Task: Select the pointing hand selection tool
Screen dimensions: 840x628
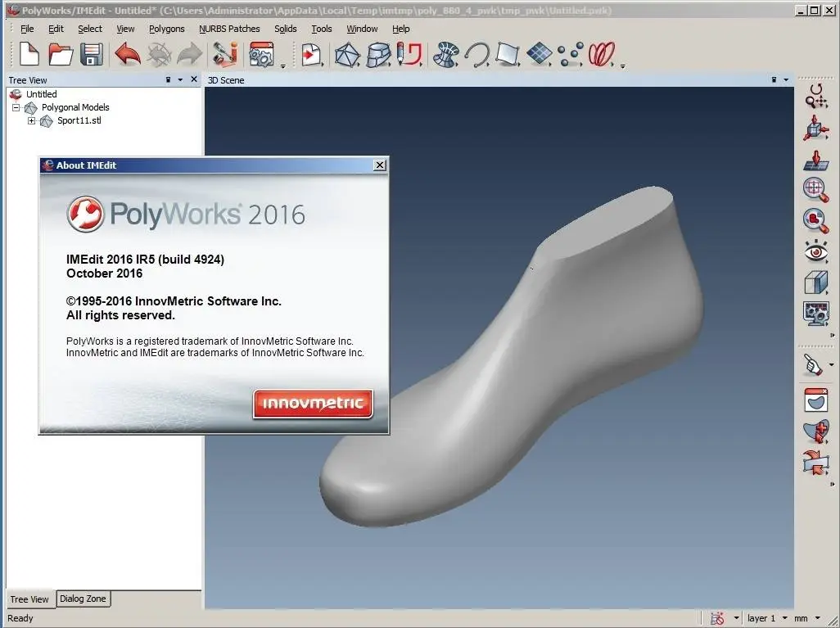Action: point(813,365)
